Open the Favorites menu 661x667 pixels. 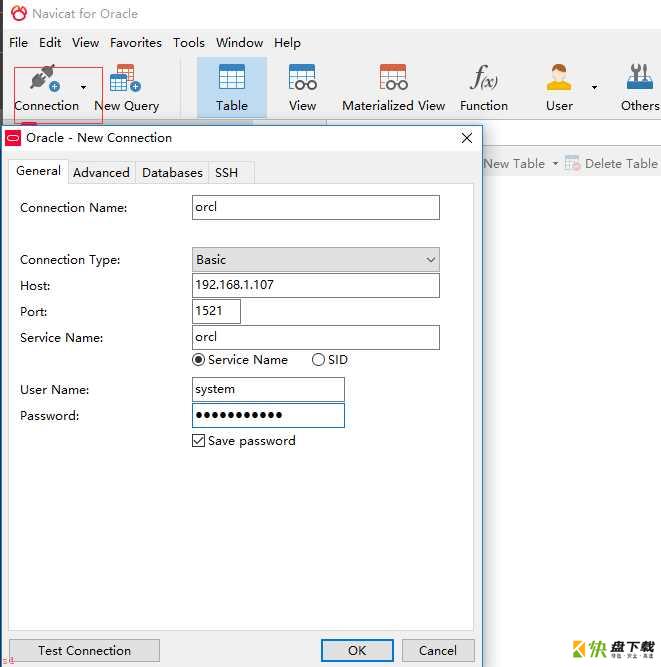(136, 43)
